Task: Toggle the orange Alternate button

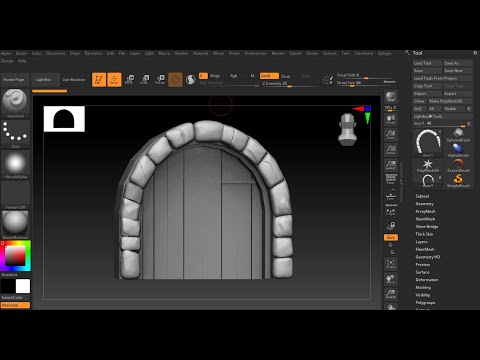Action: coord(15,305)
